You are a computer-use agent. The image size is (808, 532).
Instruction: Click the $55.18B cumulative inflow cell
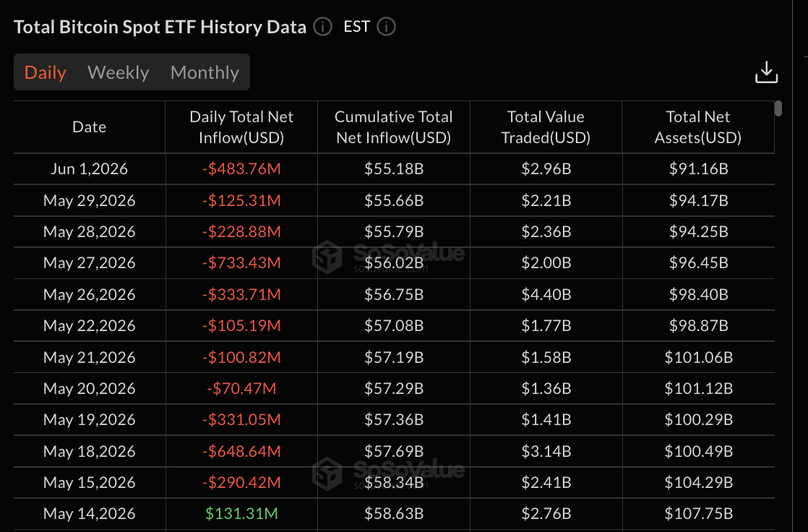(394, 169)
